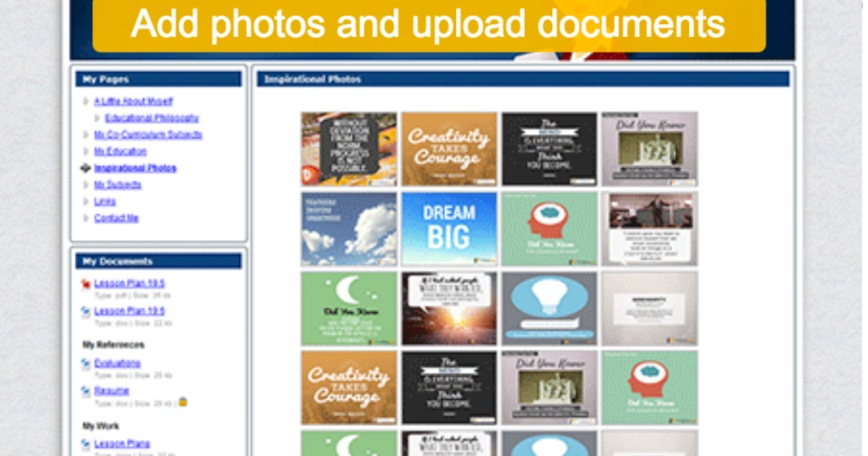Click the arrow bullet beside Contact Me
This screenshot has width=868, height=456.
click(86, 218)
